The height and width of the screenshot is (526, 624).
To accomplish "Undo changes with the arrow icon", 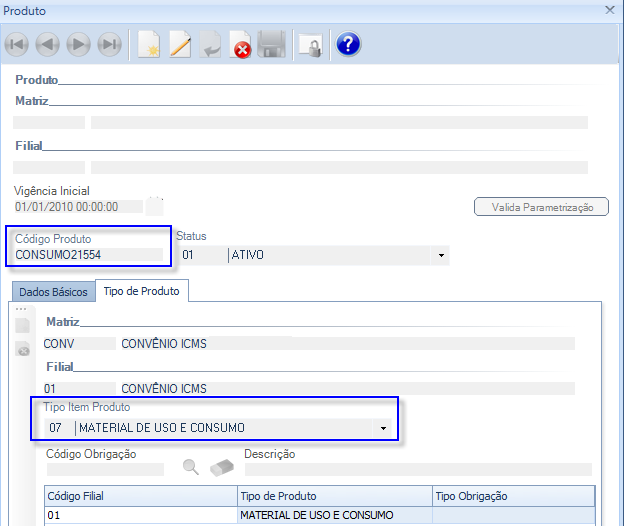I will 210,44.
